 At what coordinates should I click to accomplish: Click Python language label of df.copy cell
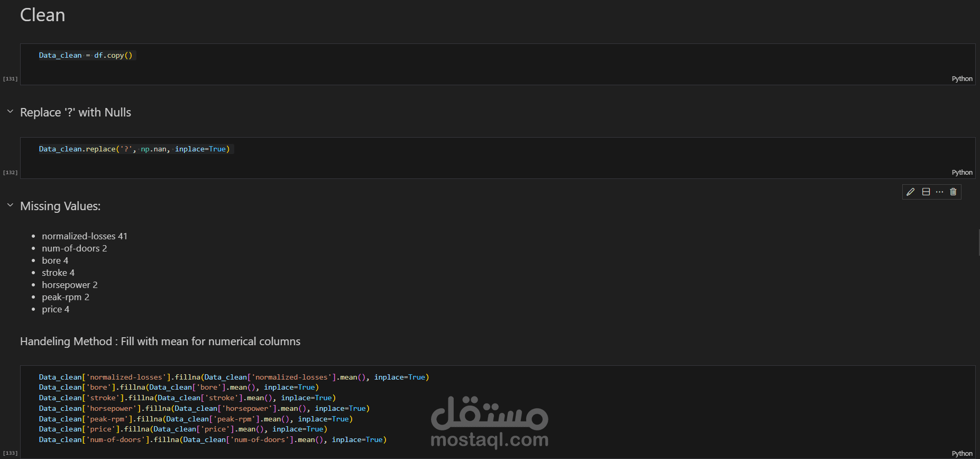pyautogui.click(x=962, y=79)
